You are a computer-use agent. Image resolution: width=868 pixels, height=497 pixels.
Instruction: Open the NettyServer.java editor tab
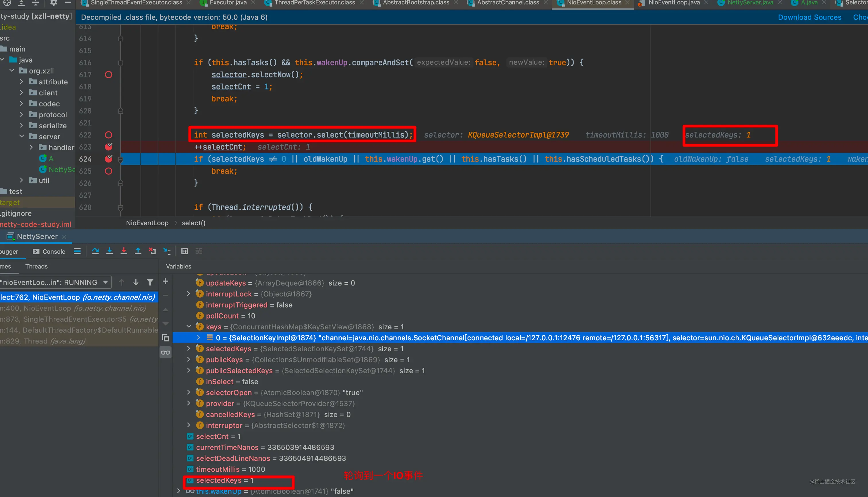coord(750,3)
